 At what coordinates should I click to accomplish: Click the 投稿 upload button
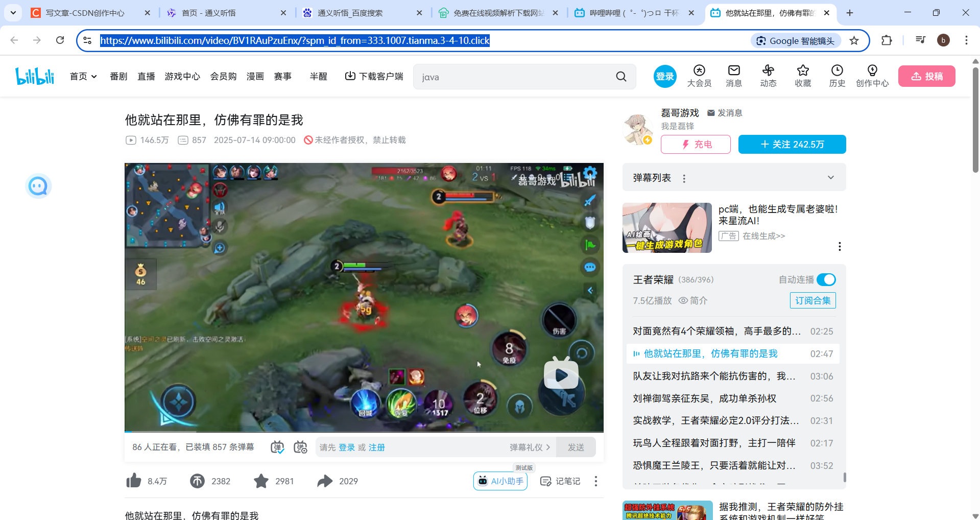(927, 76)
